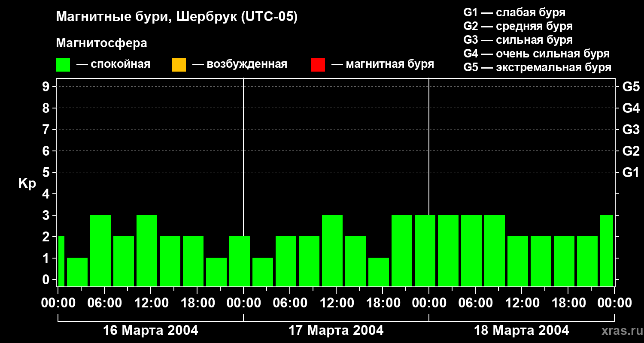Click the '— возбужденная' legend label
The width and height of the screenshot is (644, 343).
pos(240,64)
